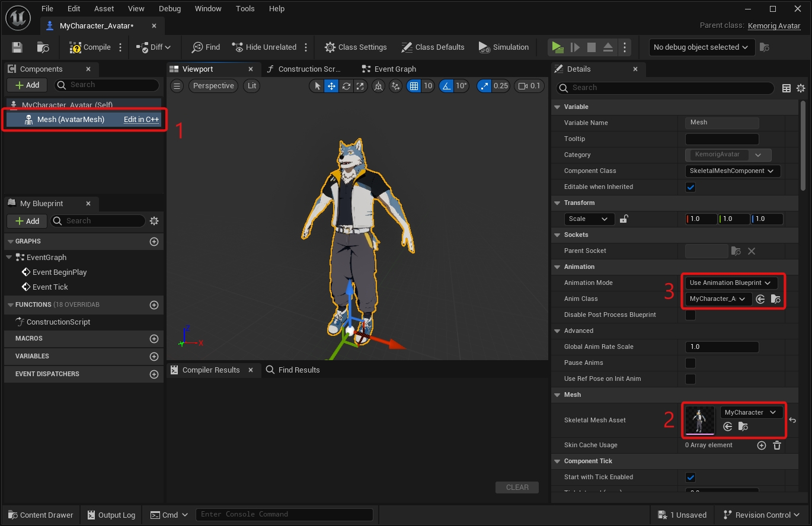Enable the Pause Anims checkbox
Viewport: 812px width, 526px height.
[690, 363]
